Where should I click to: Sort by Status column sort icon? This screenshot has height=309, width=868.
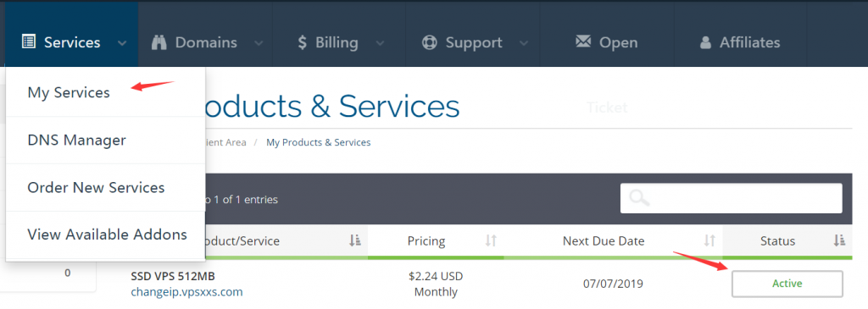tap(839, 241)
